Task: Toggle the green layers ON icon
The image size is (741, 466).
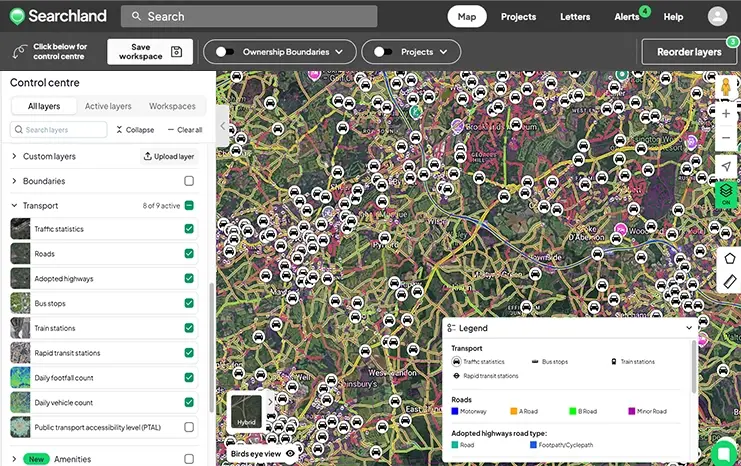Action: point(726,194)
